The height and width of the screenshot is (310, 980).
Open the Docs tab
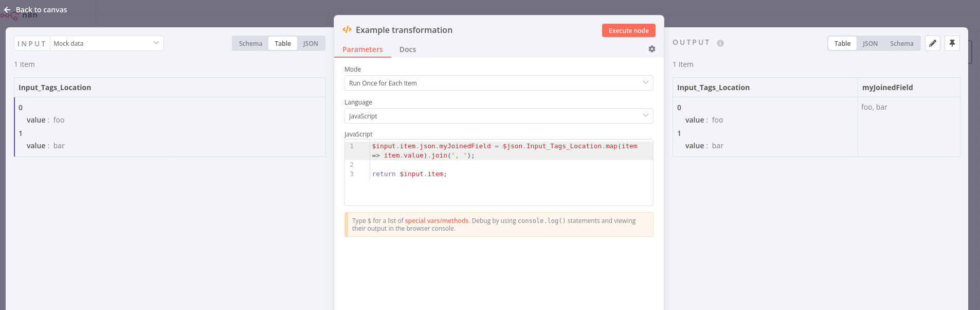click(x=407, y=49)
